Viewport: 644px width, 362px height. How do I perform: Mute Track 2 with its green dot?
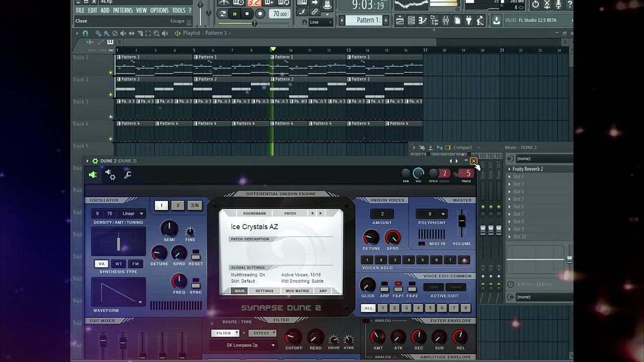point(111,95)
